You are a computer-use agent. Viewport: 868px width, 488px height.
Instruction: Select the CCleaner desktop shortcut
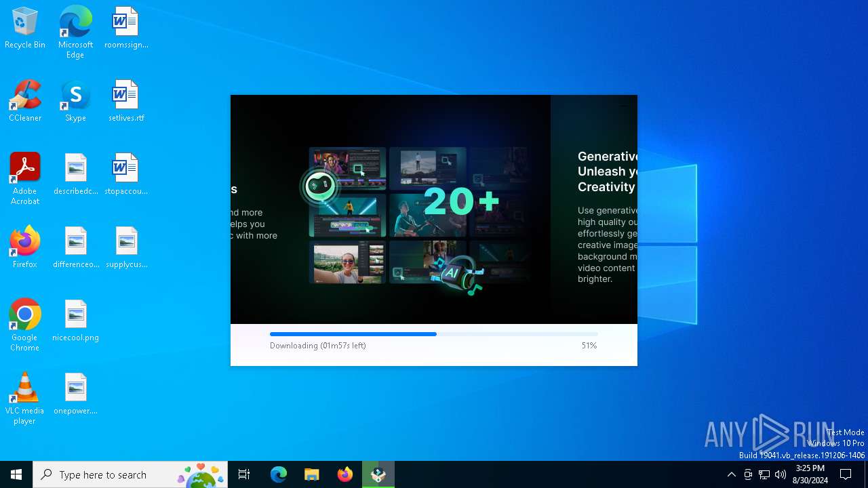click(25, 102)
